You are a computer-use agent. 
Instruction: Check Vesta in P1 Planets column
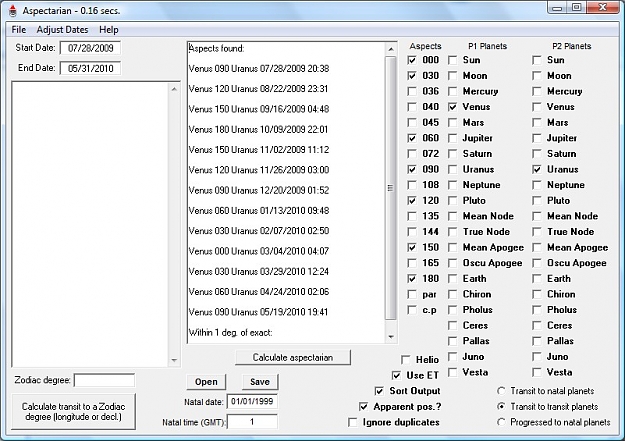tap(452, 372)
